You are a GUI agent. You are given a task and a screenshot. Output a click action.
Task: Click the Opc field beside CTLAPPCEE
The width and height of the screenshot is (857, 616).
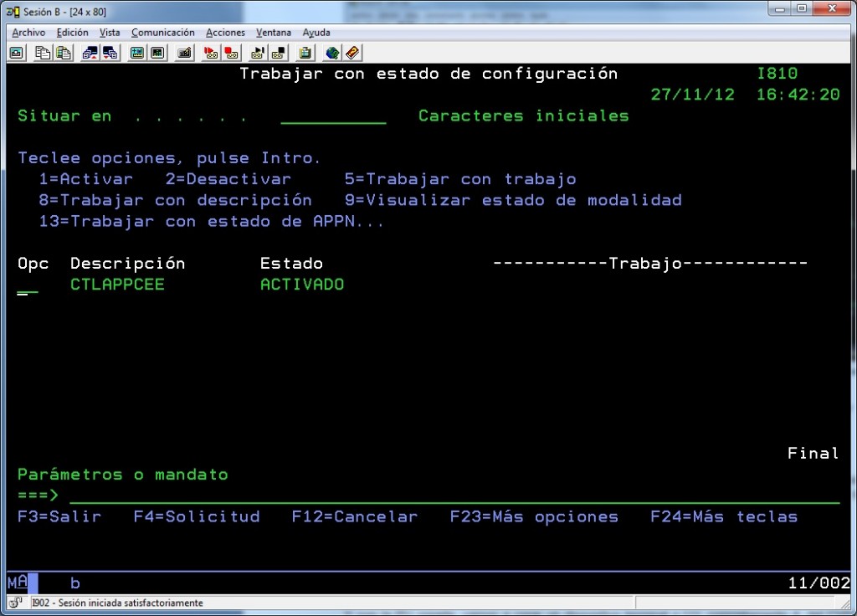[28, 285]
